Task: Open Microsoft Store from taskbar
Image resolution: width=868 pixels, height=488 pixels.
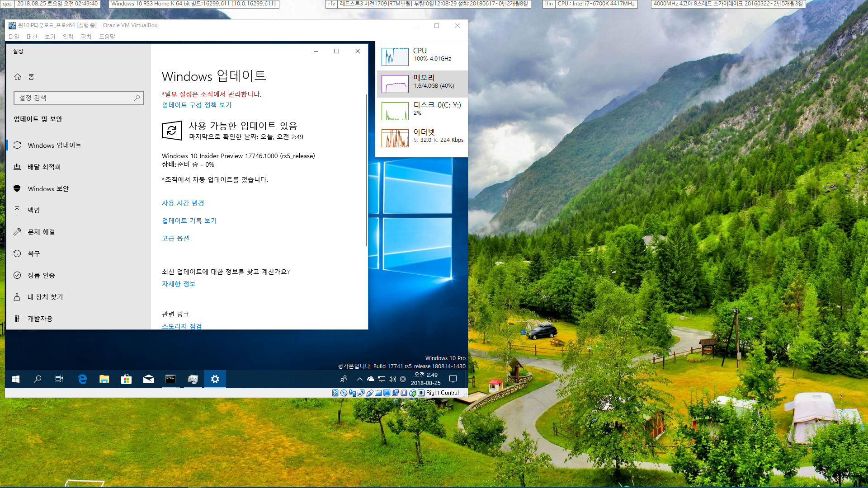Action: click(126, 379)
